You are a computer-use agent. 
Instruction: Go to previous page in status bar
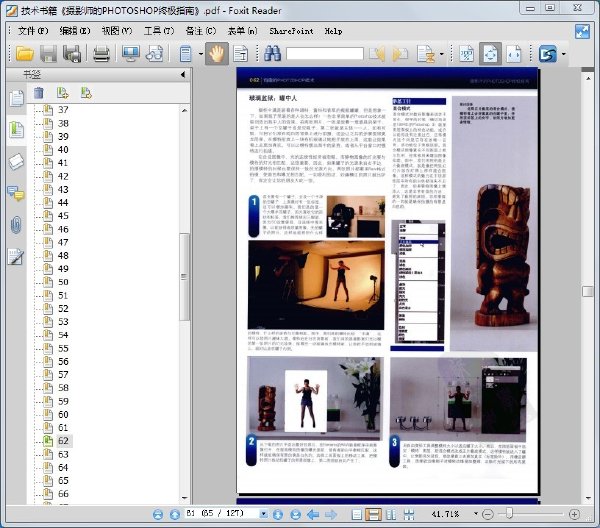point(175,514)
